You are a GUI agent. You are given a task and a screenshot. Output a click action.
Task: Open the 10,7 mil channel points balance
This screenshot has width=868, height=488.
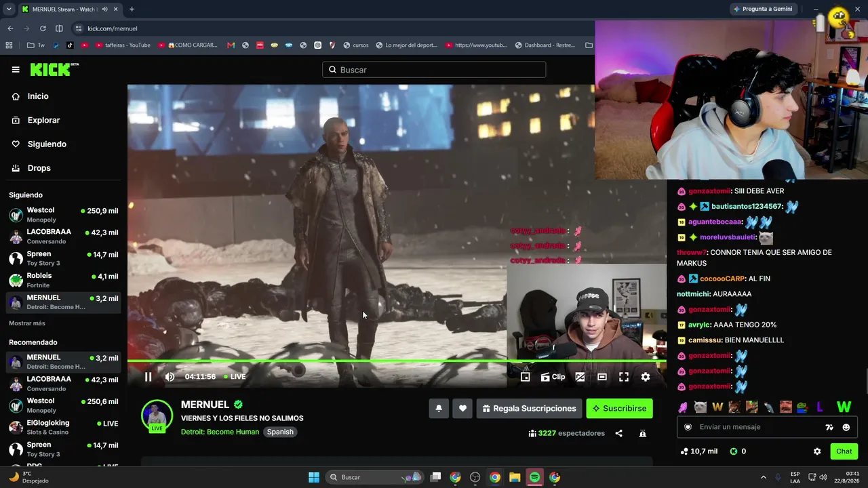698,451
